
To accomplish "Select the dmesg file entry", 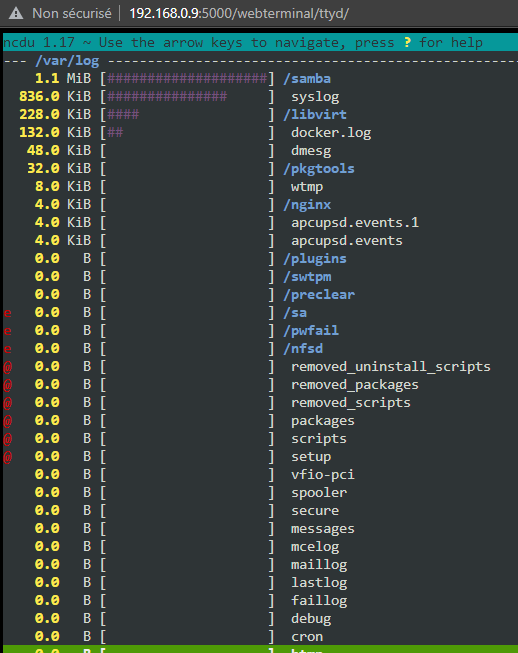I will coord(311,150).
